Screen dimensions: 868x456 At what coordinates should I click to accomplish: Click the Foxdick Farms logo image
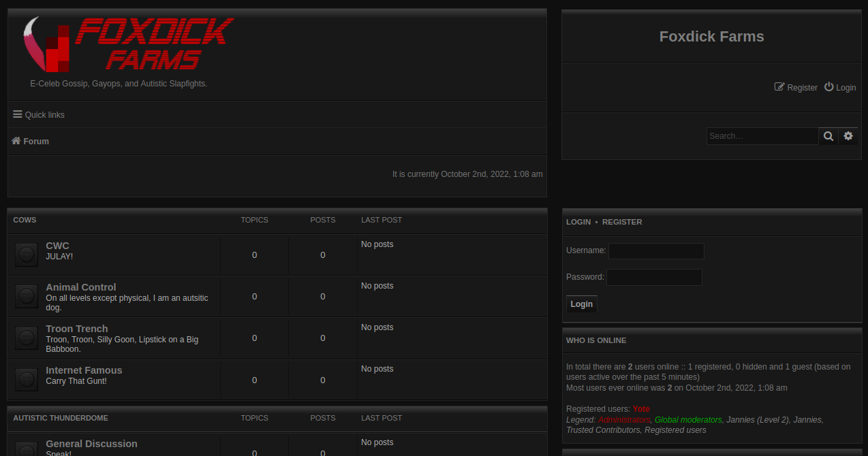[129, 44]
